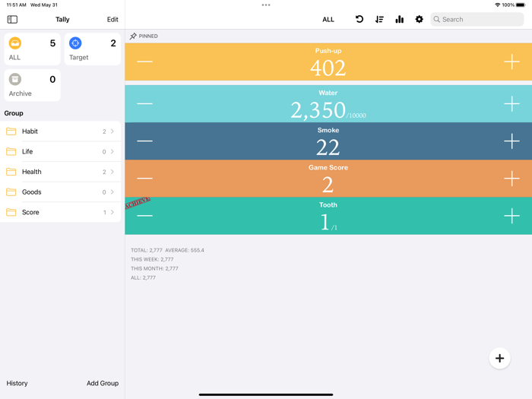Viewport: 532px width, 399px height.
Task: Click the Life folder icon
Action: (x=11, y=151)
